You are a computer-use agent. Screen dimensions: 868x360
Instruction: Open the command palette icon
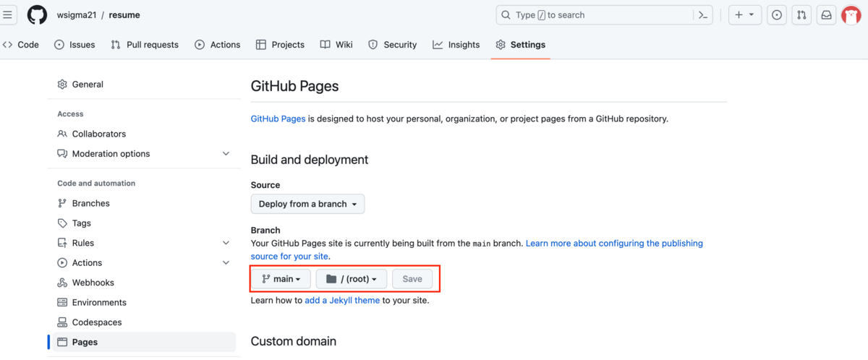[x=702, y=14]
